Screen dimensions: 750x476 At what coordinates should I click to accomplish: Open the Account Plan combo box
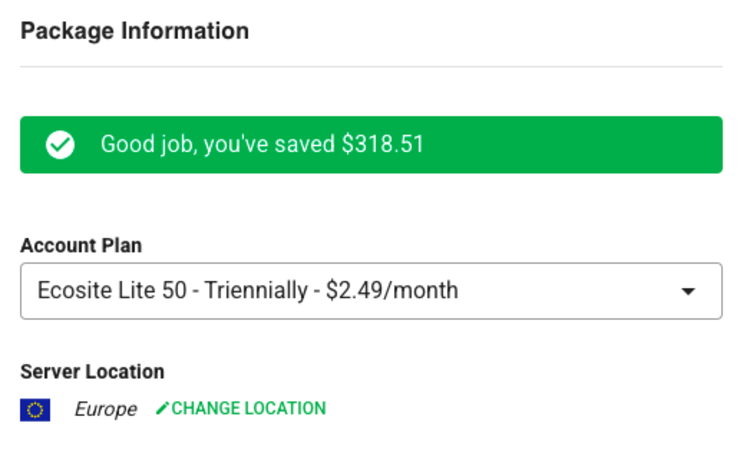371,291
